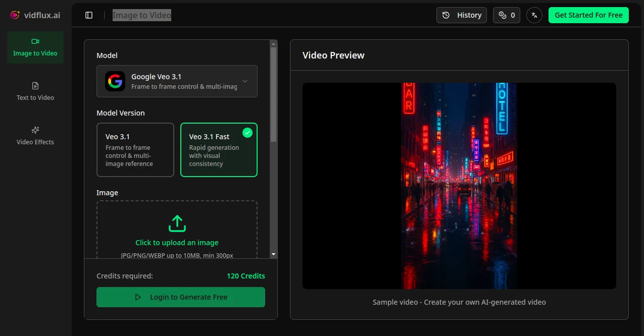Click Login to Generate Free
The width and height of the screenshot is (644, 336).
(180, 297)
